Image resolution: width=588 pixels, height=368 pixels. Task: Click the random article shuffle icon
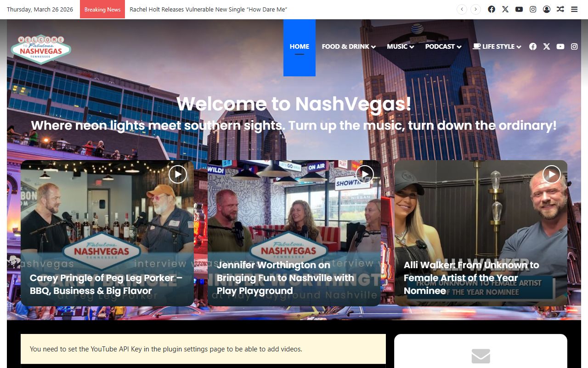(560, 9)
